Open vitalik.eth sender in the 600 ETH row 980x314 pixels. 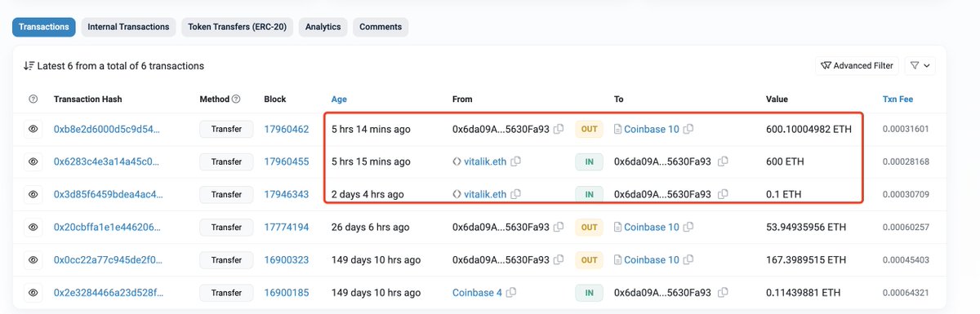click(485, 161)
